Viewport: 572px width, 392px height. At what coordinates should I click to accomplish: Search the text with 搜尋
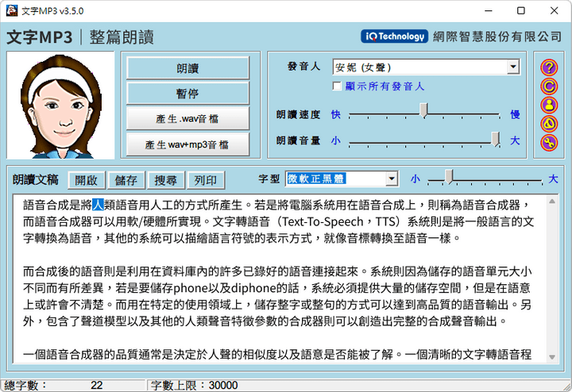[165, 180]
